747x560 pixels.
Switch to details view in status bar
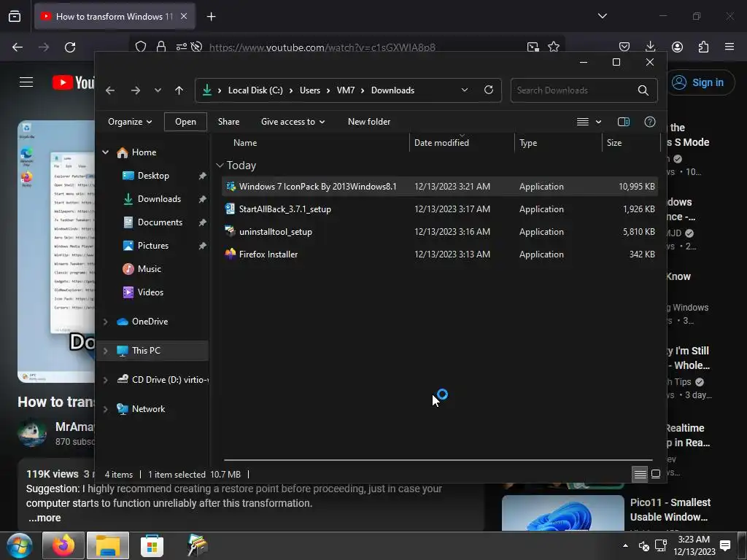click(640, 474)
